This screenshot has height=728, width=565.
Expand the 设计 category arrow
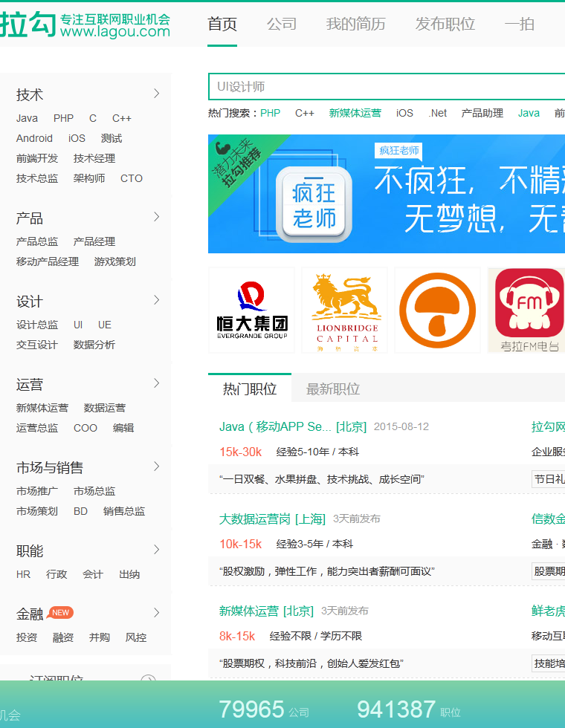(157, 300)
